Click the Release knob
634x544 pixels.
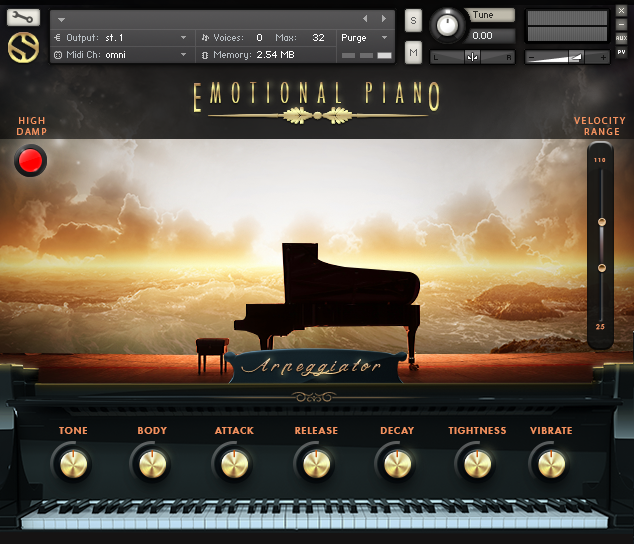click(317, 464)
